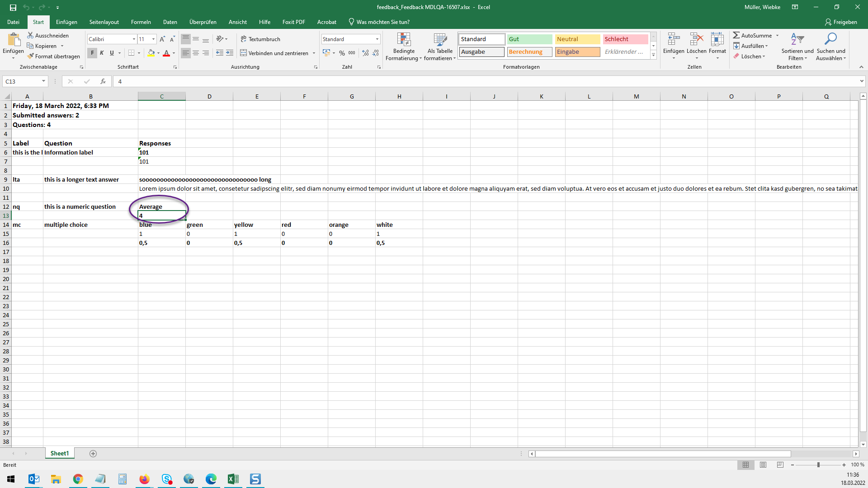Click the Kopieren copy icon
The image size is (868, 488).
coord(30,46)
